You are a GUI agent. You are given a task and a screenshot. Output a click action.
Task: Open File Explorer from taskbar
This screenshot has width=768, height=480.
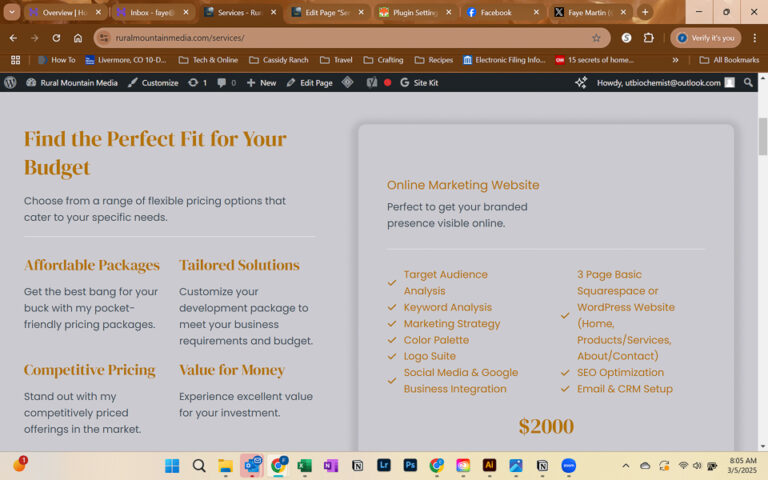click(x=225, y=466)
